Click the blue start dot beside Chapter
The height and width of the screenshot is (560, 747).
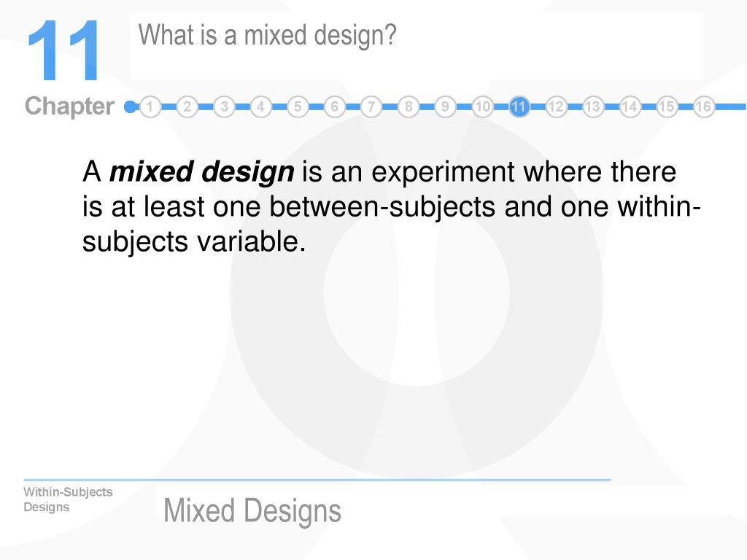pos(130,106)
